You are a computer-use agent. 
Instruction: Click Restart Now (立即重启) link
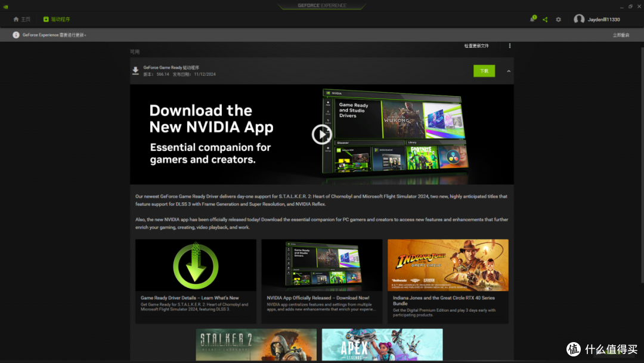tap(621, 35)
